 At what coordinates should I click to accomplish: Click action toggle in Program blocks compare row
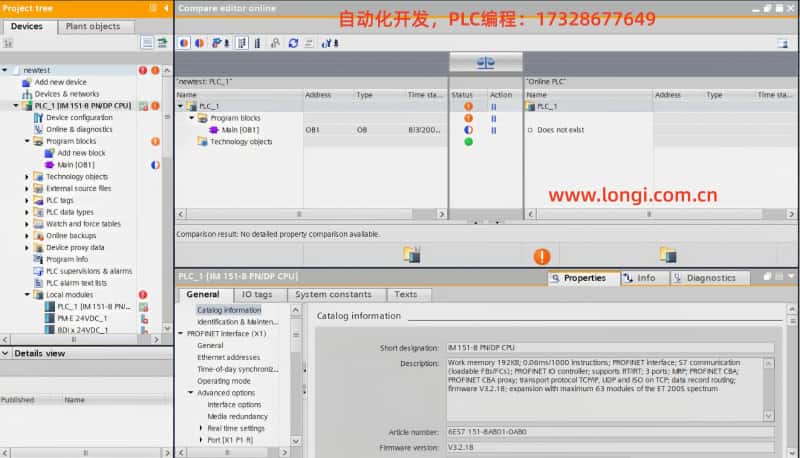point(493,118)
